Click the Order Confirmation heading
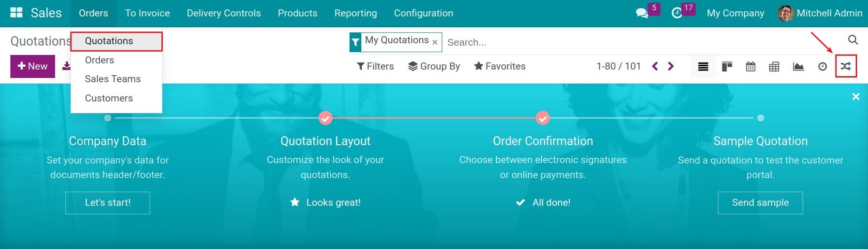 click(x=543, y=141)
